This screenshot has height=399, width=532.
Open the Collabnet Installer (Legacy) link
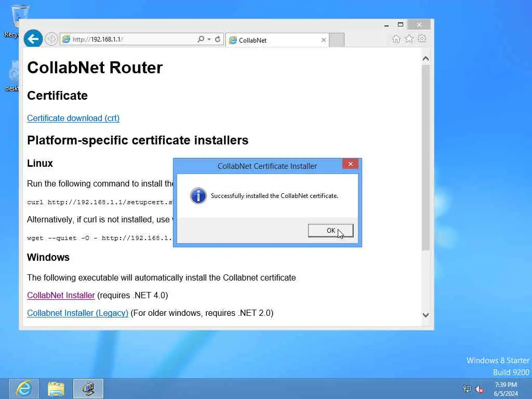coord(78,313)
